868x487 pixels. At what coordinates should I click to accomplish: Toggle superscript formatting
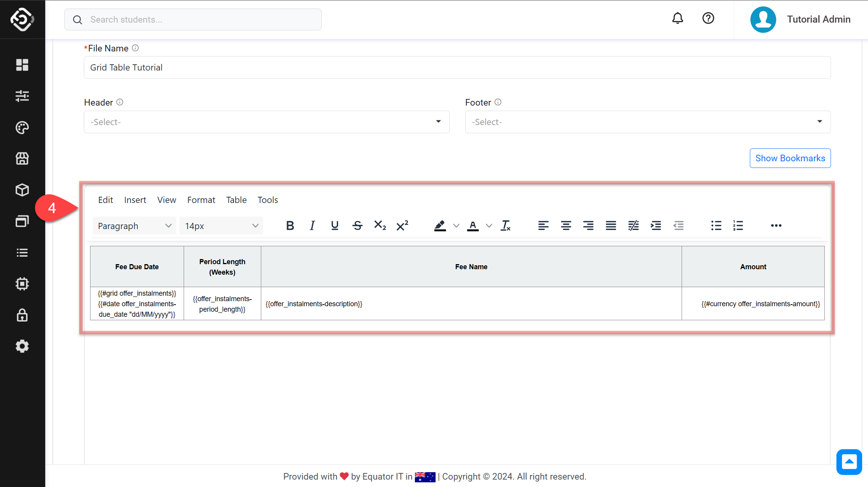[402, 226]
